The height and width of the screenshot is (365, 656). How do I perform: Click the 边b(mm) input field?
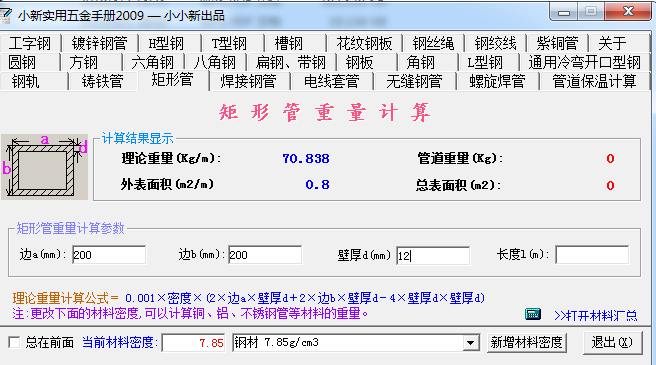pos(265,255)
